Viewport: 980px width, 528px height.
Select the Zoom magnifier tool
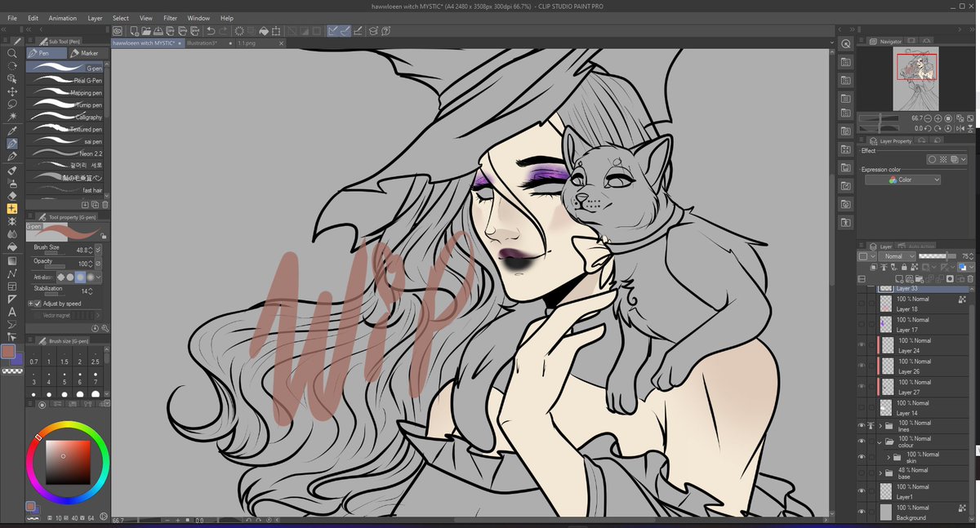pyautogui.click(x=12, y=53)
